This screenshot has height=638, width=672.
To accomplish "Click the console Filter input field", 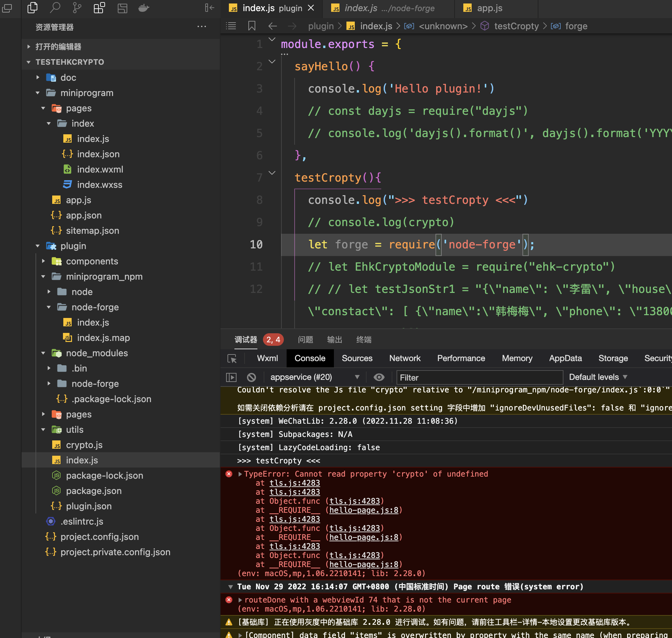I will click(479, 377).
